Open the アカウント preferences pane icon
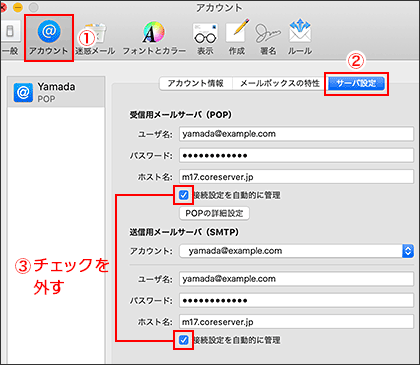420x365 pixels. coord(49,37)
